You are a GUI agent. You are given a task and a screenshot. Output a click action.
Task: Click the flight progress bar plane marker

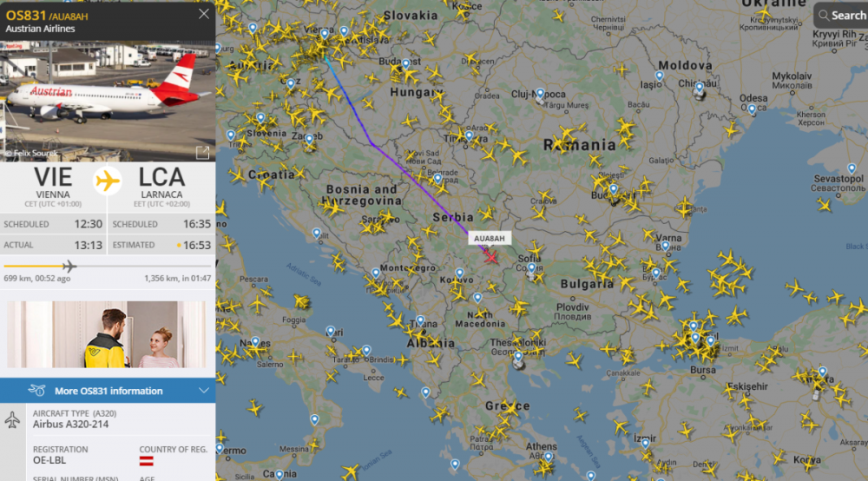click(x=69, y=267)
